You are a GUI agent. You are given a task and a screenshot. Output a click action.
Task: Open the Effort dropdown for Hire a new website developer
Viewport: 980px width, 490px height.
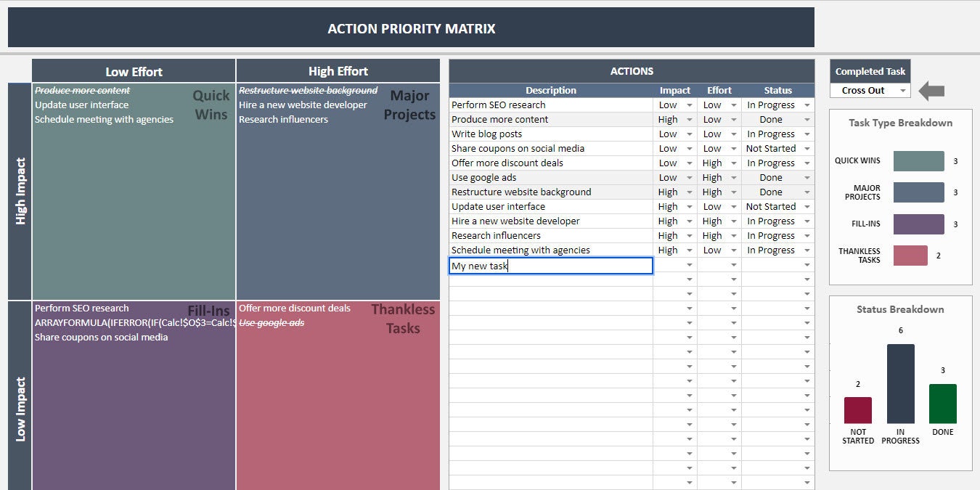click(x=732, y=221)
